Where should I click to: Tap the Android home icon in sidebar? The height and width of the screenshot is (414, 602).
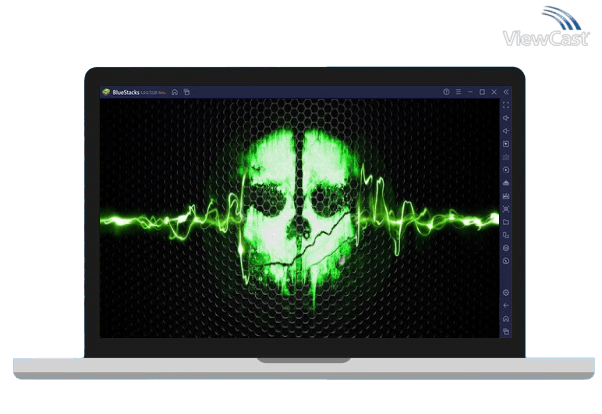coord(506,319)
